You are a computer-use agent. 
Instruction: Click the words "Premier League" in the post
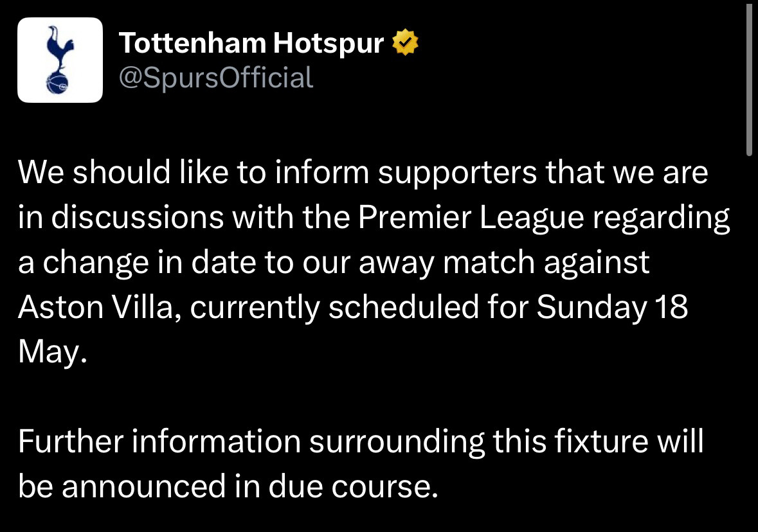tap(471, 217)
